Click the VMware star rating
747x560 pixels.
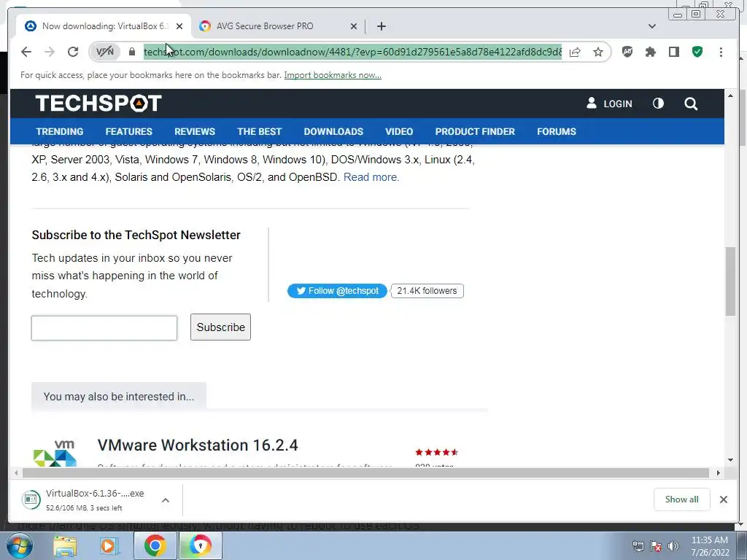[x=436, y=452]
